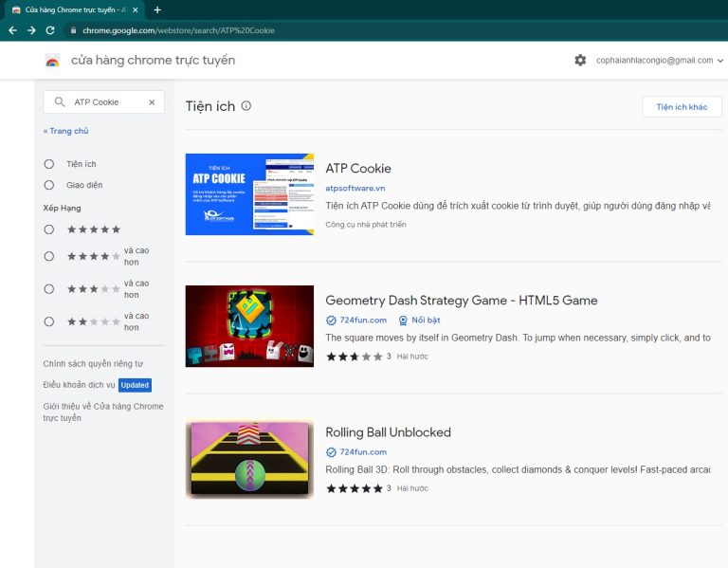
Task: Go to Trang chủ home link
Action: click(65, 131)
